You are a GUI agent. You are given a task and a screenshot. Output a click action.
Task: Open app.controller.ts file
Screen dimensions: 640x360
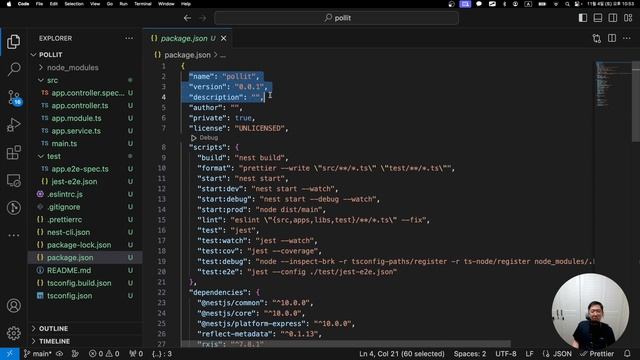click(80, 106)
